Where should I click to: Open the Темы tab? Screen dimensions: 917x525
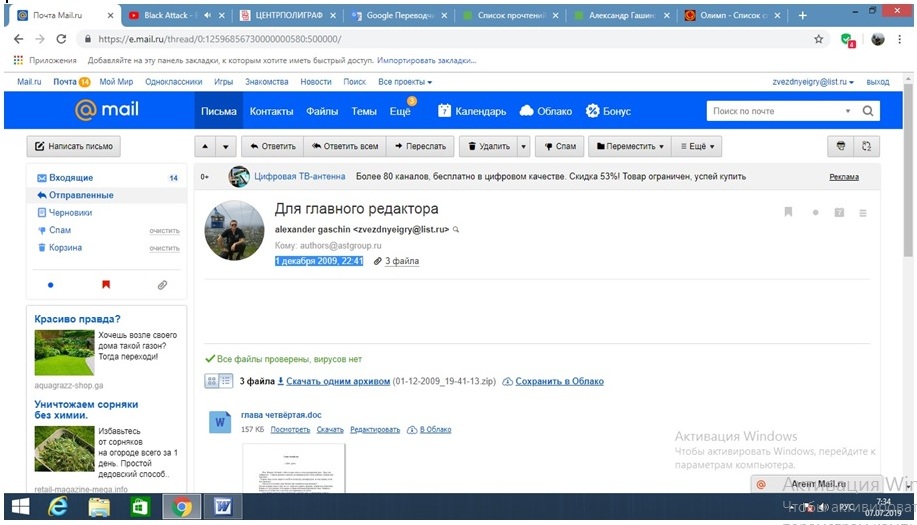[x=364, y=111]
